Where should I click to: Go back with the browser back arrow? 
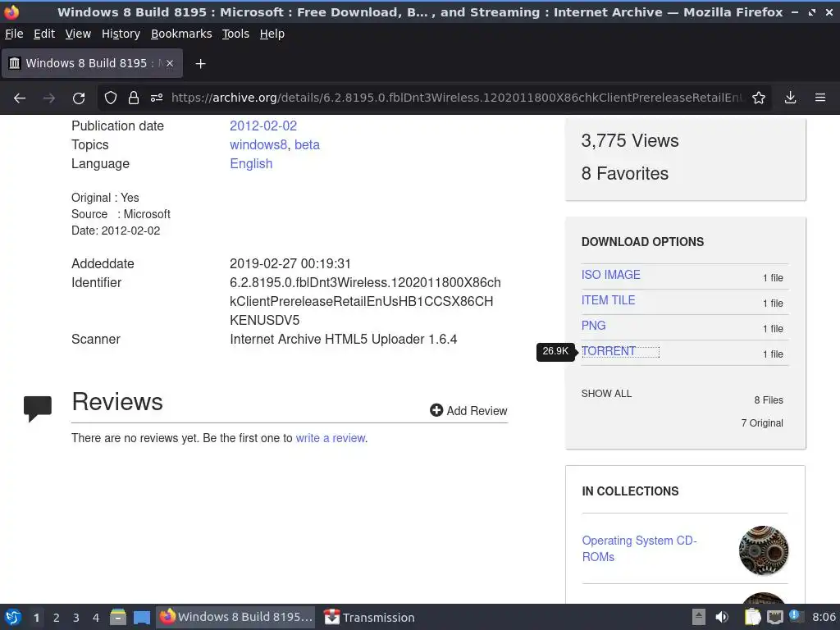click(20, 98)
